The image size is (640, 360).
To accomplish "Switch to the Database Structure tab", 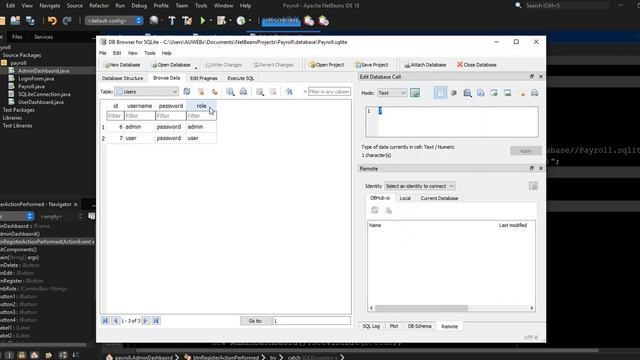I will (x=122, y=78).
